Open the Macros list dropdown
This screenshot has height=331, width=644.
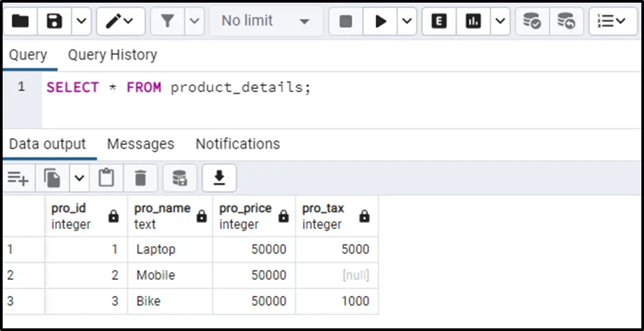612,21
